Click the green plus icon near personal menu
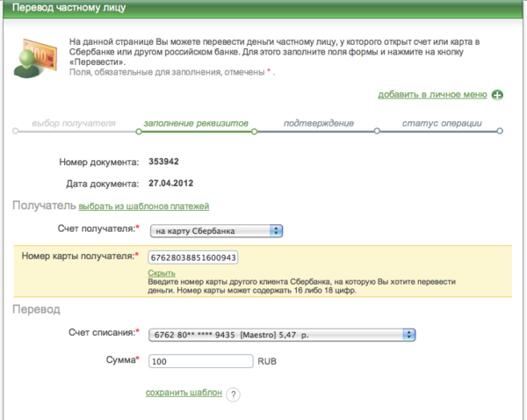This screenshot has height=420, width=527. coord(497,95)
